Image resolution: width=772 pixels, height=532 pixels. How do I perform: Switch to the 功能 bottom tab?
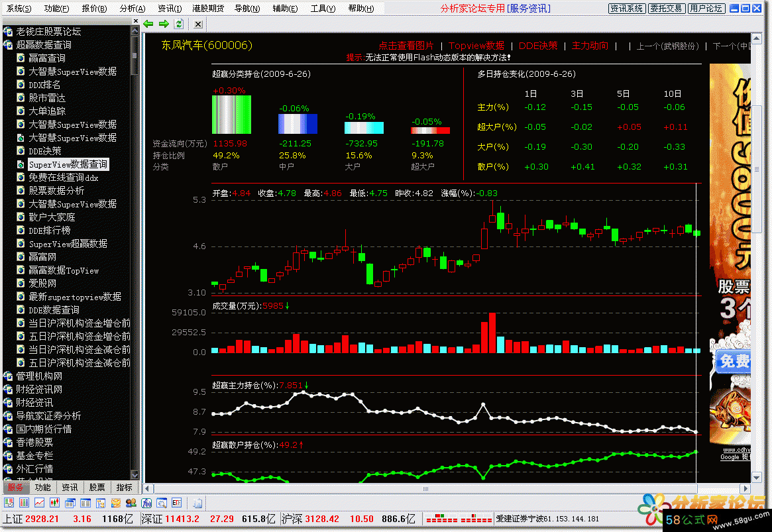click(x=42, y=487)
